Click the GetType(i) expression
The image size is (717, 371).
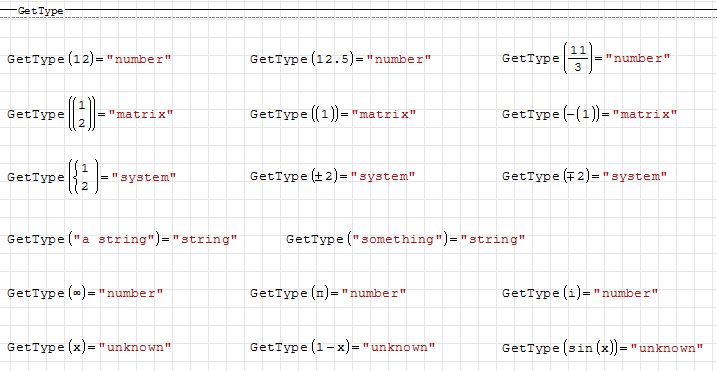580,293
